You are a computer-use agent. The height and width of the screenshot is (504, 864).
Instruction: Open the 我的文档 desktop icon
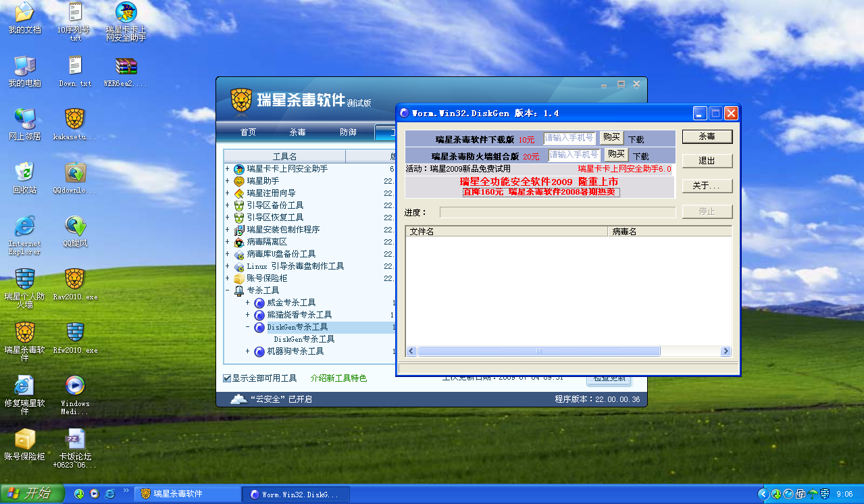click(x=24, y=18)
